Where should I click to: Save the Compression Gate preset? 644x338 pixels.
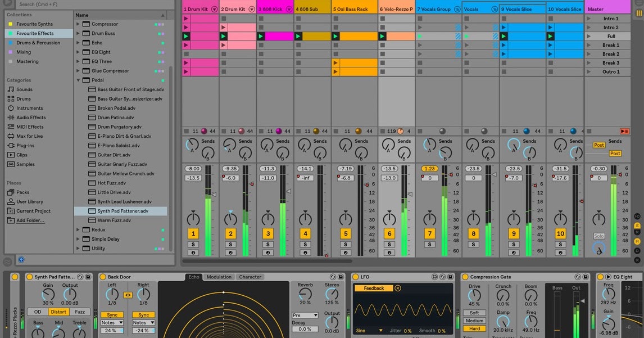pyautogui.click(x=585, y=277)
